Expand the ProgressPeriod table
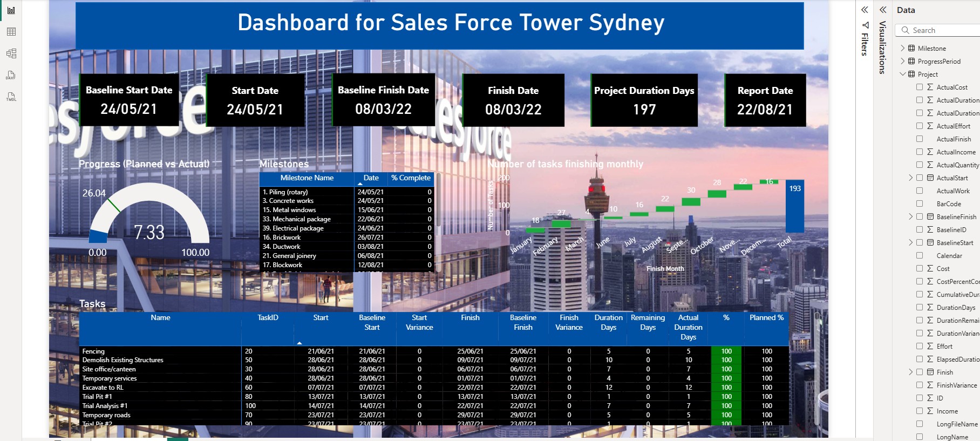 point(902,61)
